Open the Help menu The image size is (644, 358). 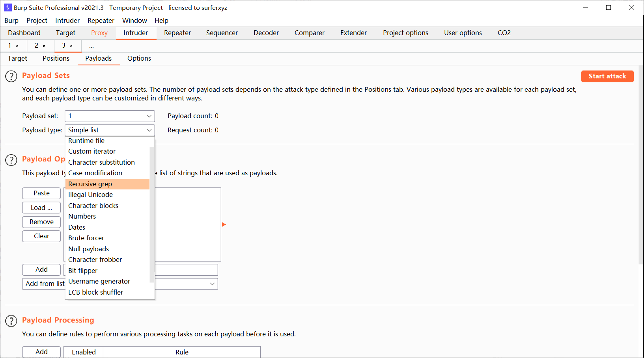[161, 20]
